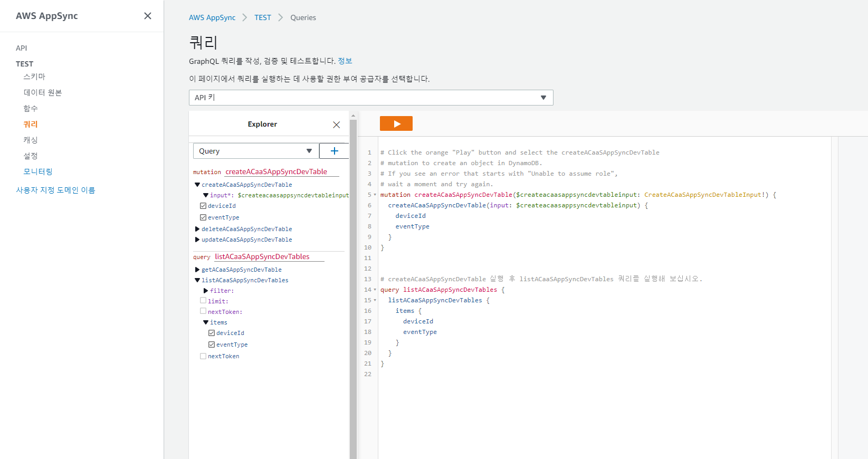Expand getACaaSAppSyncDevTable query

pyautogui.click(x=197, y=270)
